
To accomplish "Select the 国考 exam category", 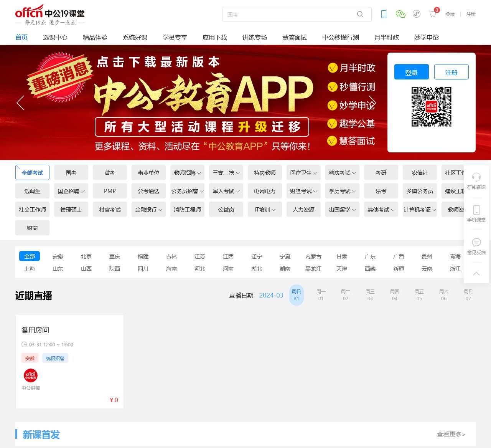I will tap(71, 173).
